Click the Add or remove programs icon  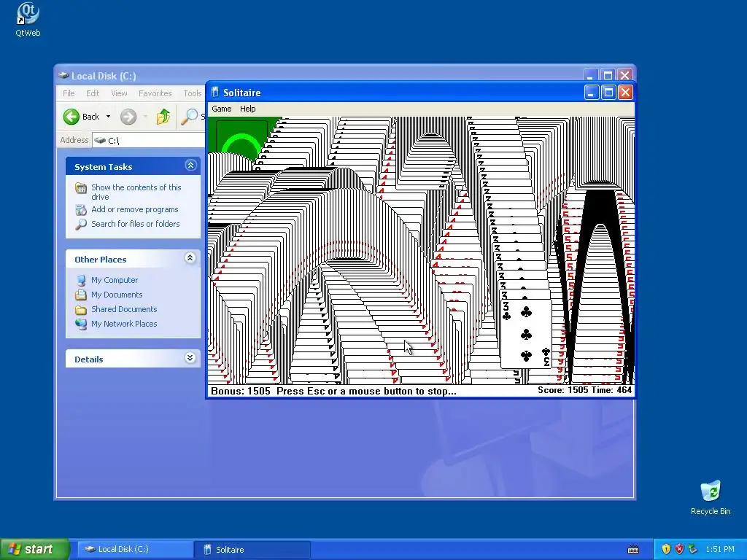(x=81, y=209)
